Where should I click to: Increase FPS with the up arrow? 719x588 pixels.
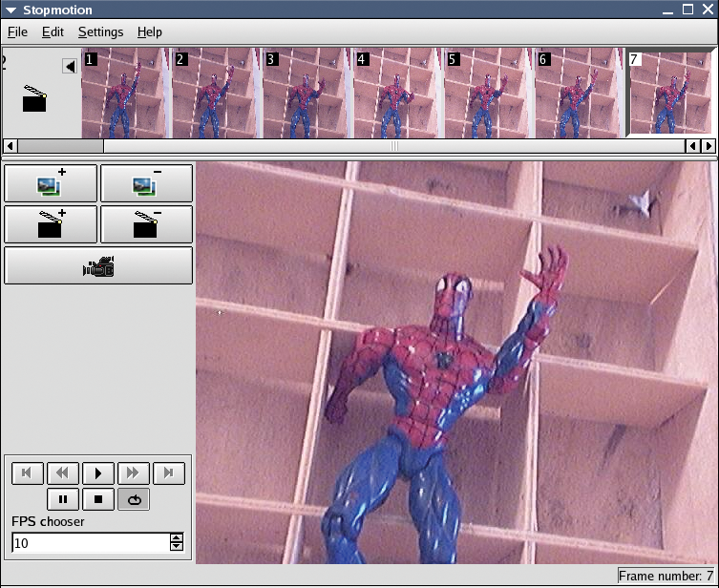click(x=177, y=538)
